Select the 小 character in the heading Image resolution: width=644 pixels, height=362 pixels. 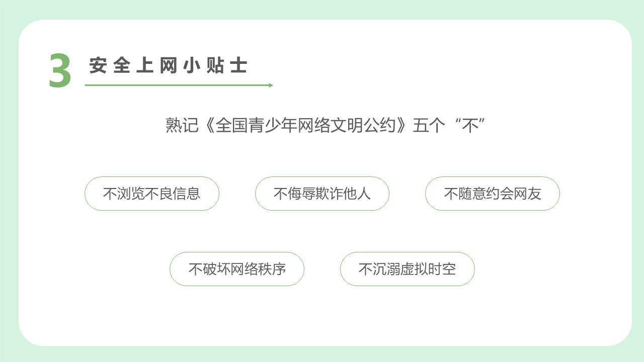(192, 65)
